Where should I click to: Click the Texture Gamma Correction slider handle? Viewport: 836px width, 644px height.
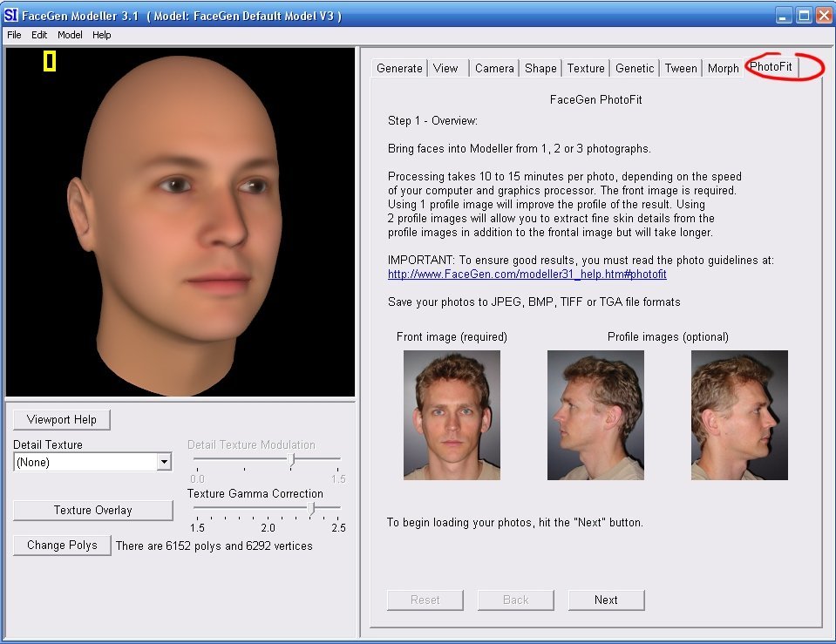(x=311, y=508)
